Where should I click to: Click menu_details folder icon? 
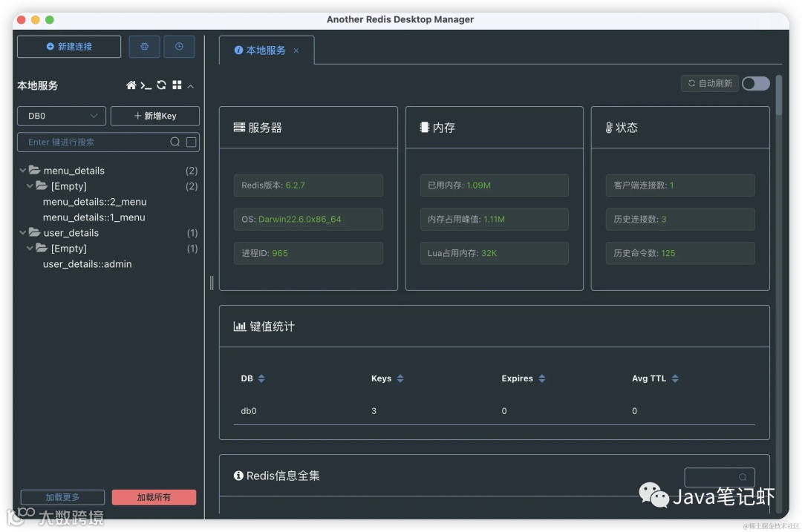click(x=34, y=170)
